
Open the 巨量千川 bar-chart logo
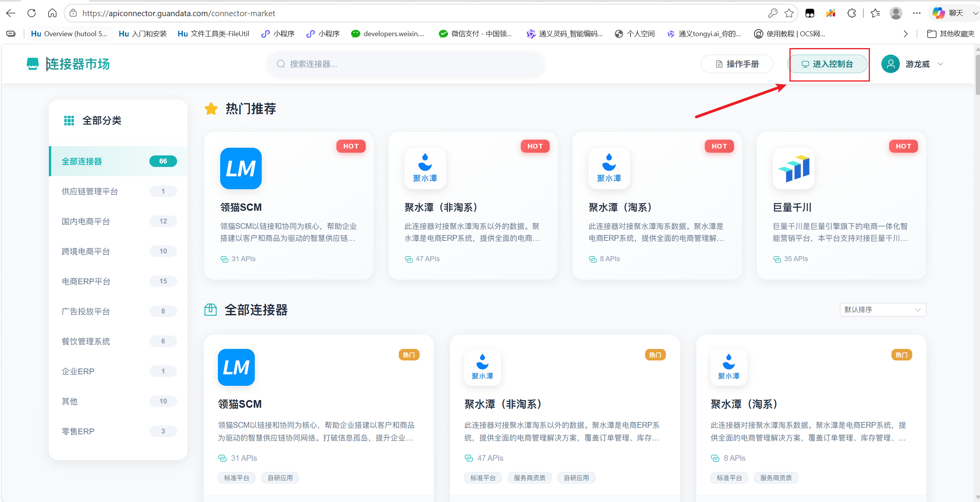[x=794, y=168]
